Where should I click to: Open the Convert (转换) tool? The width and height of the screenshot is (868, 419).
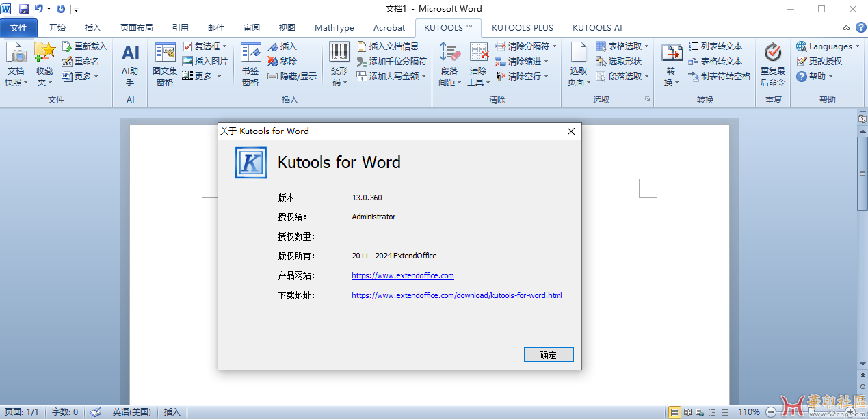tap(672, 64)
